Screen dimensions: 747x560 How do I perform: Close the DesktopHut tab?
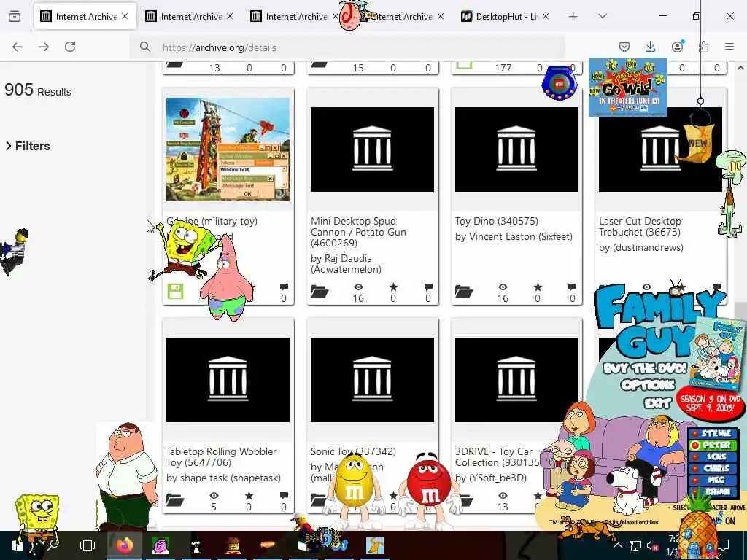coord(546,17)
